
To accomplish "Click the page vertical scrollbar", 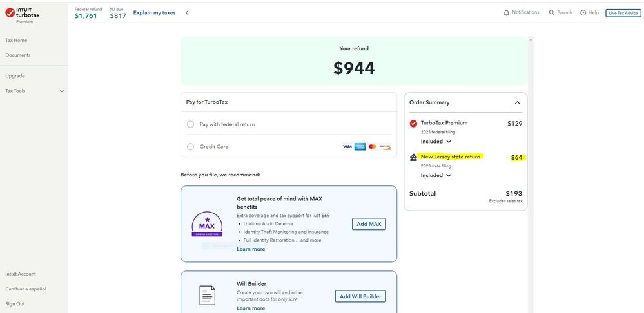I will 531,175.
